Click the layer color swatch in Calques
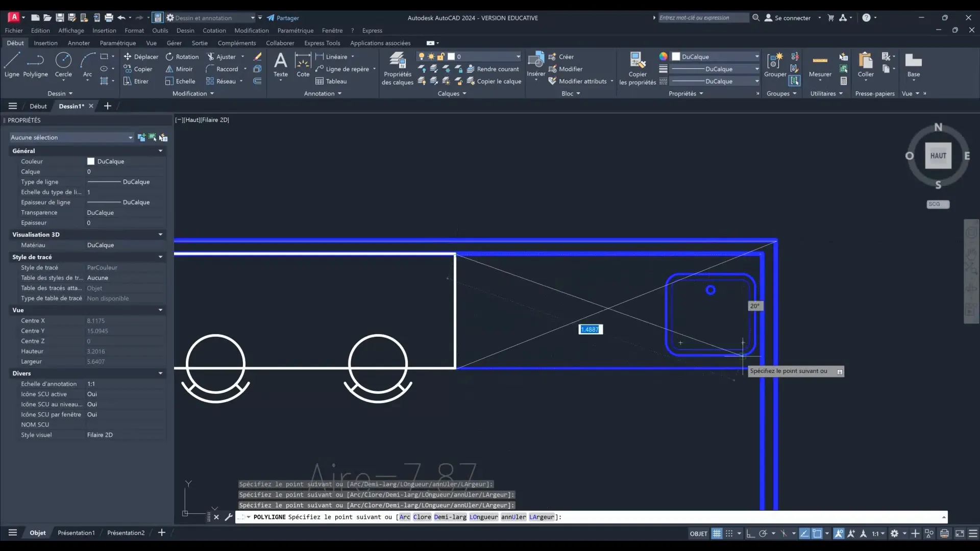This screenshot has height=551, width=980. coord(451,57)
